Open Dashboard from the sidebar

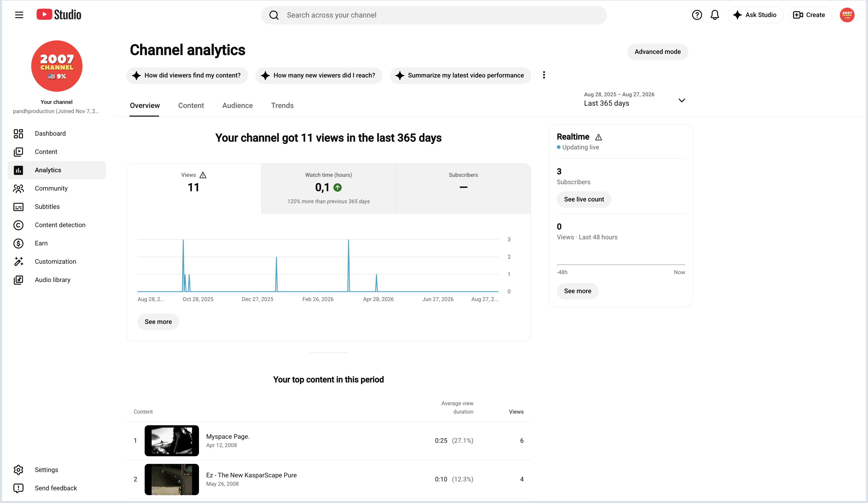pos(57,134)
